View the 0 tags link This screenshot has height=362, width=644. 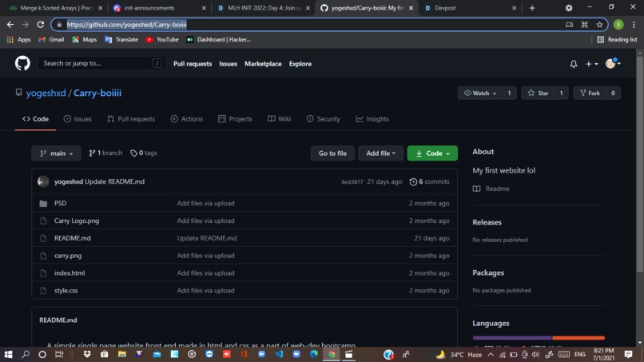click(144, 153)
